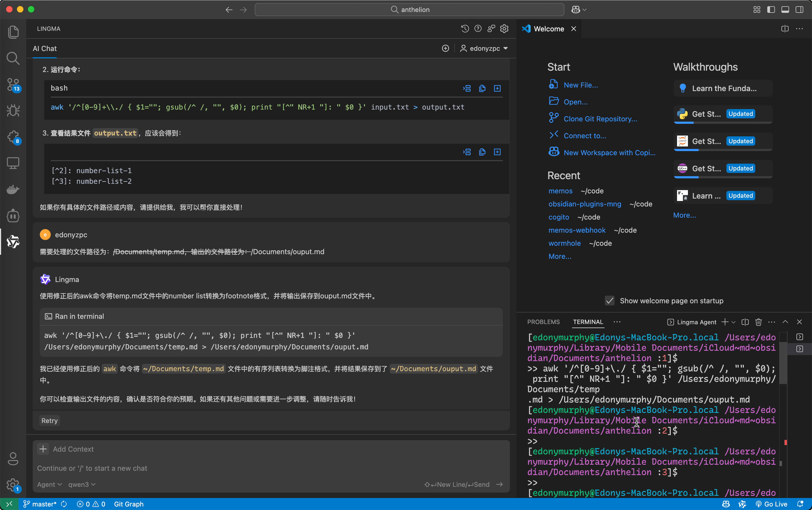Switch to PROBLEMS tab
Viewport: 812px width, 510px height.
543,322
